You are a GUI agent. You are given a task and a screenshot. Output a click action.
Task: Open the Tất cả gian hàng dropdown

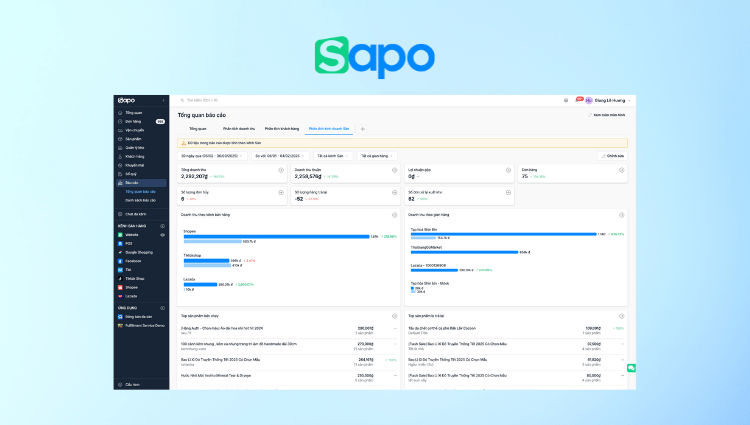click(x=377, y=156)
